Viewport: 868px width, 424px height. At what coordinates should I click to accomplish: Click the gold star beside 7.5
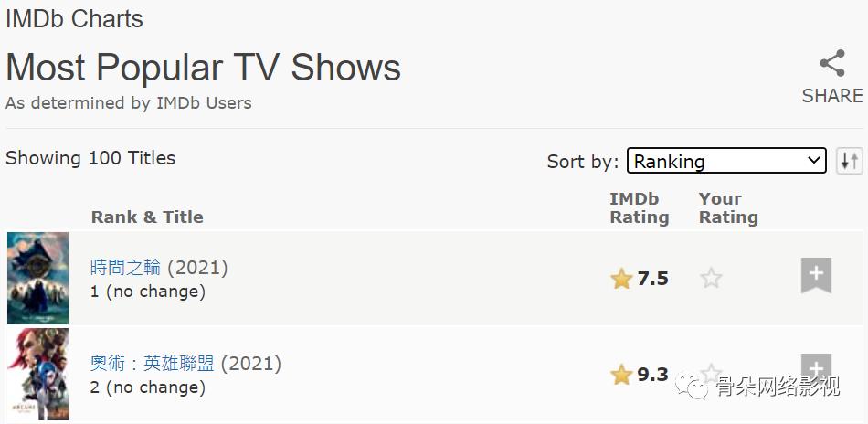[621, 279]
